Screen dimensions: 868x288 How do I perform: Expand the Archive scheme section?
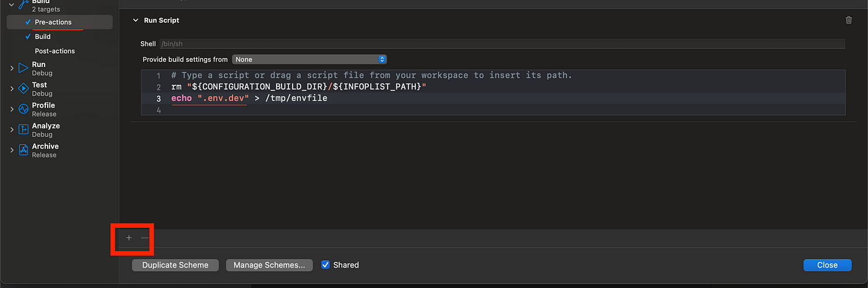(12, 150)
